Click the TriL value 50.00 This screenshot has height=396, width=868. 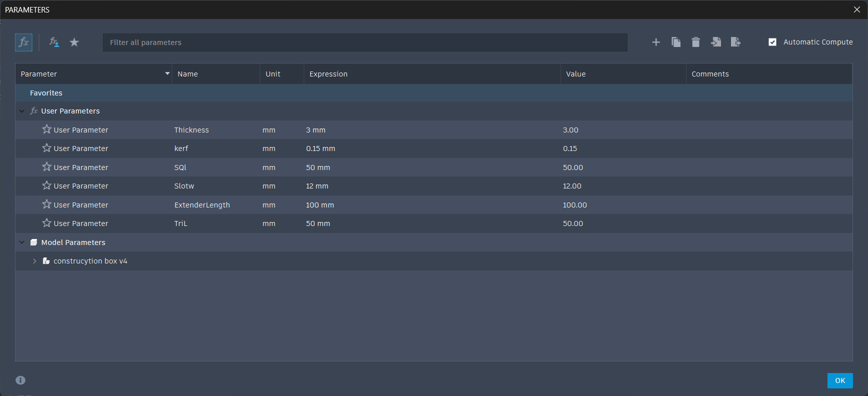tap(573, 223)
